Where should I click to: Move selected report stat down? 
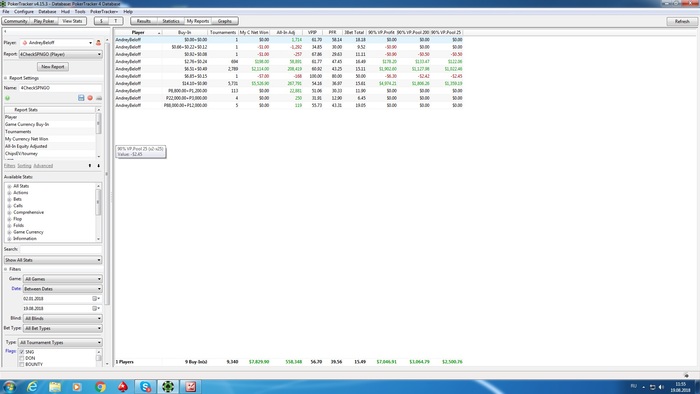coord(98,166)
